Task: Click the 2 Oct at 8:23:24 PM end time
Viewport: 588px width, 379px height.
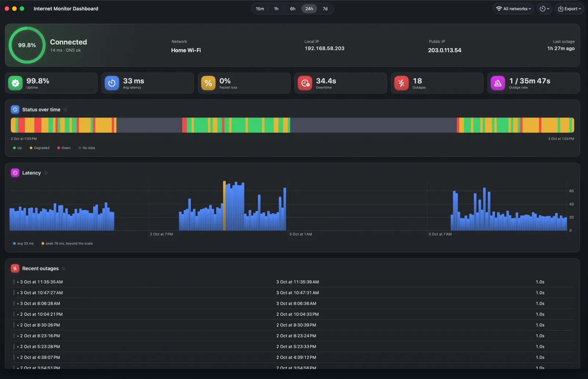Action: pos(296,336)
